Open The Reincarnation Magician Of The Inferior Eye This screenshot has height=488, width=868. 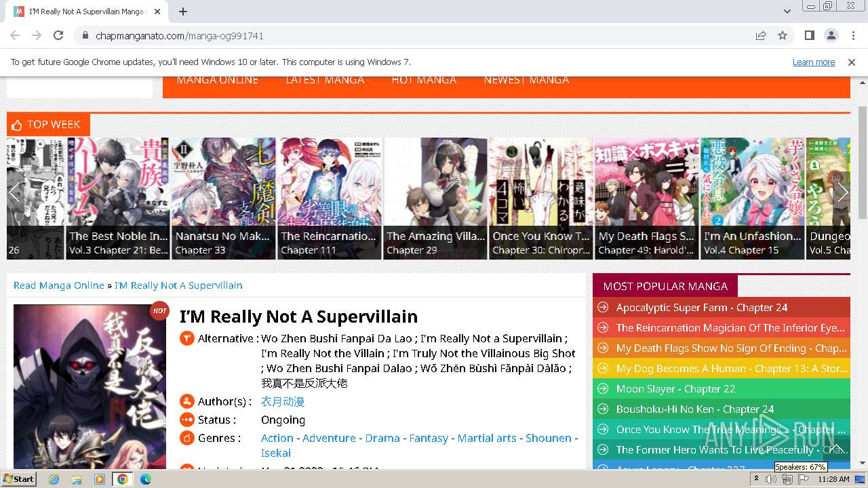click(x=730, y=327)
